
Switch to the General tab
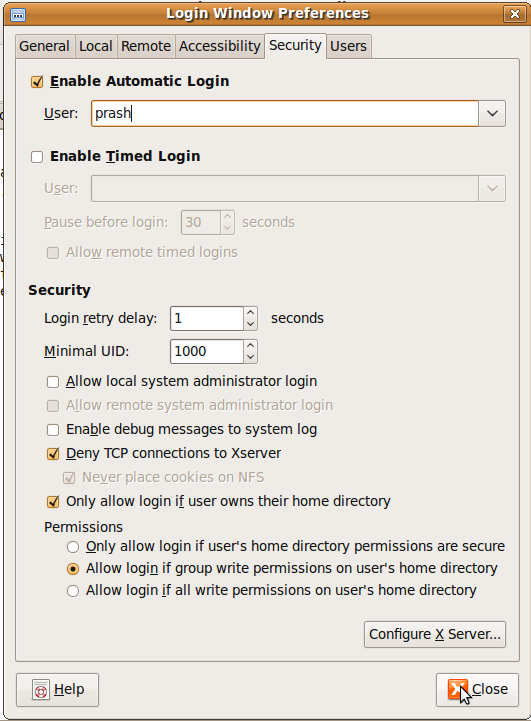coord(45,46)
